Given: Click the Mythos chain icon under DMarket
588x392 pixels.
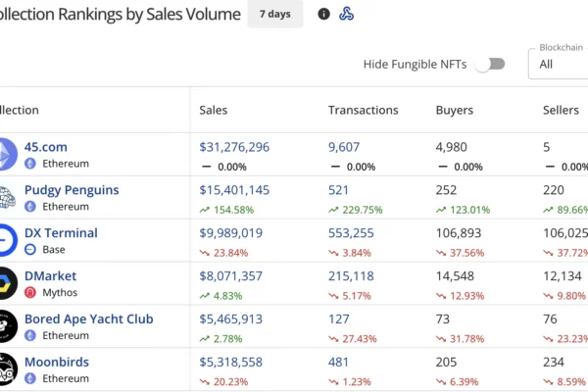Looking at the screenshot, I should point(30,292).
